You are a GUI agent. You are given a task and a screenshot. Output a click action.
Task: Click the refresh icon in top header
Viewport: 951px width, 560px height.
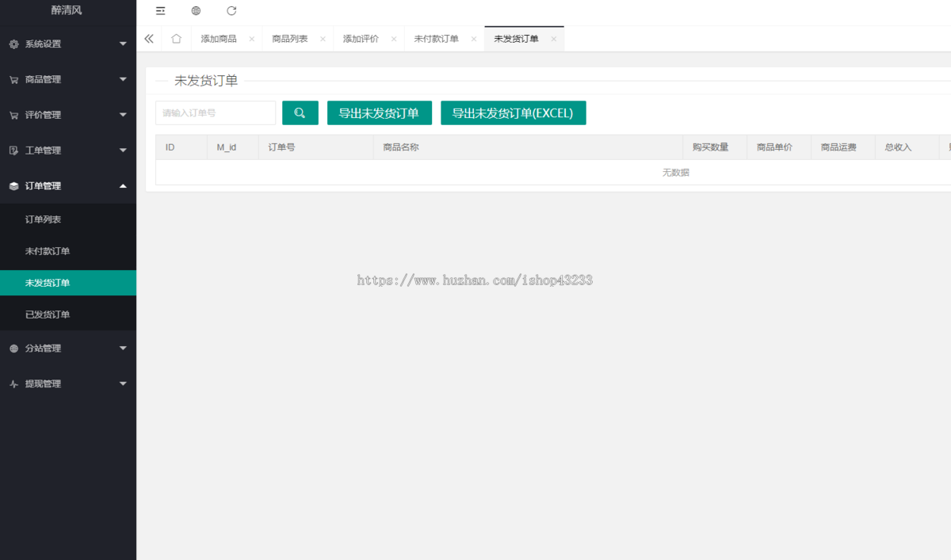pos(231,11)
